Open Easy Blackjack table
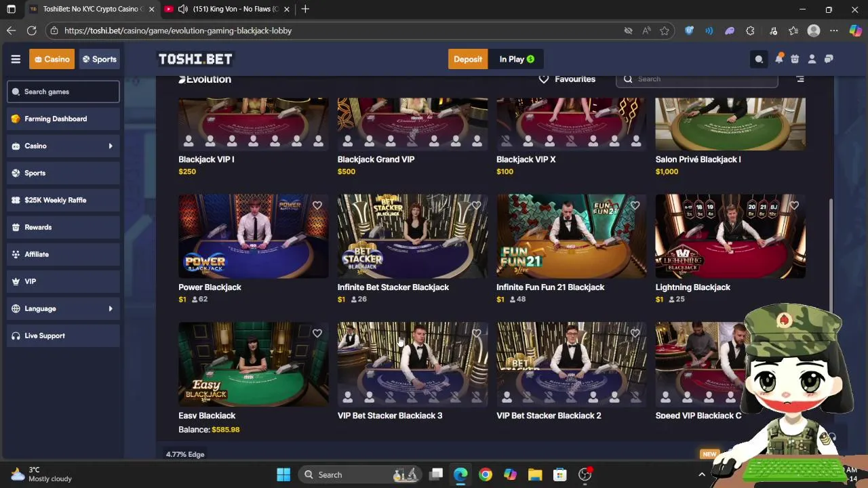The width and height of the screenshot is (868, 488). (254, 365)
